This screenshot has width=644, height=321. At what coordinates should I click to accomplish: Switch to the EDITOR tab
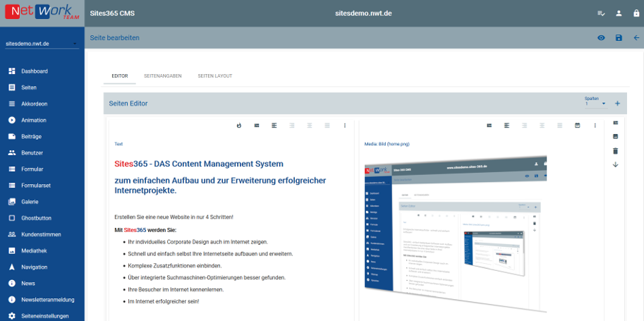tap(119, 76)
